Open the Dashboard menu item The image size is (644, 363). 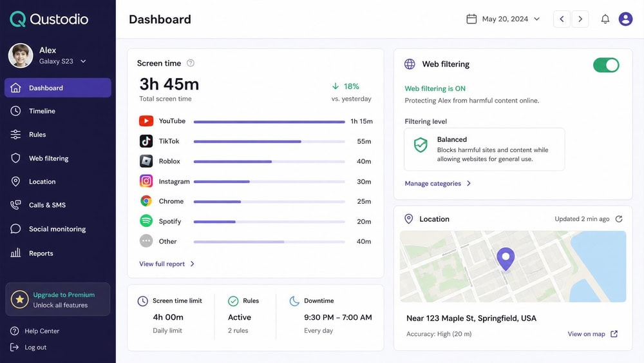[x=58, y=88]
